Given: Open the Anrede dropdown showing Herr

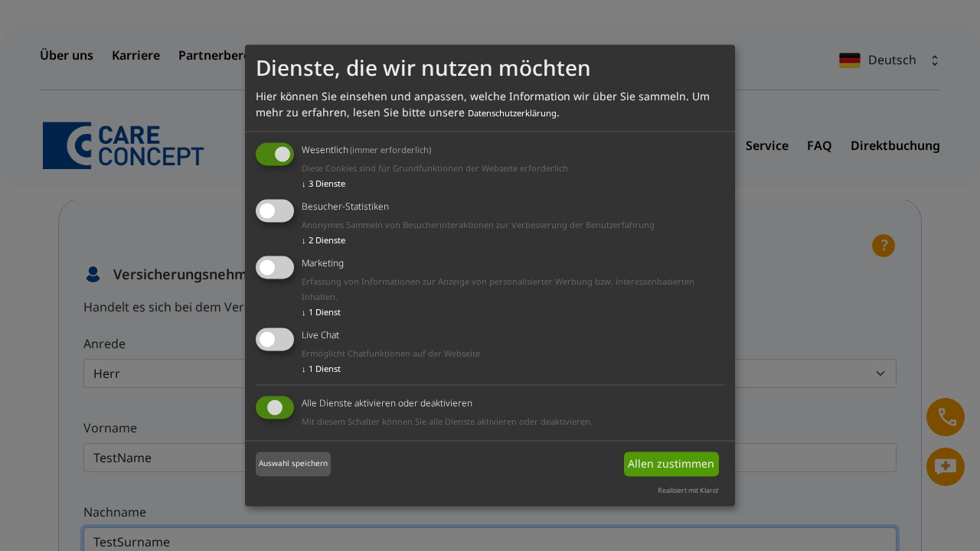Looking at the screenshot, I should (490, 373).
